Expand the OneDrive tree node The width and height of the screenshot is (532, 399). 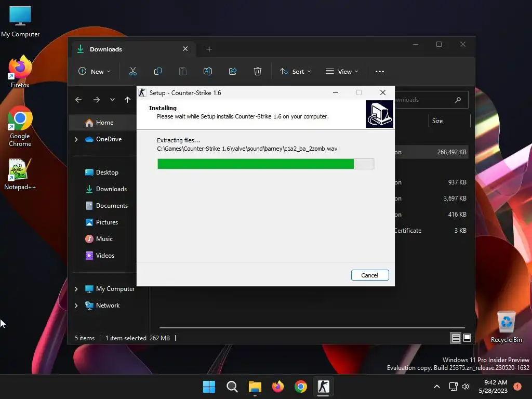(x=76, y=139)
